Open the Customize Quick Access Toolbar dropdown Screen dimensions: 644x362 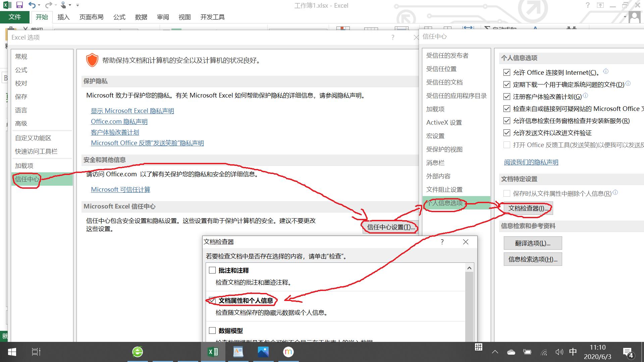point(77,5)
